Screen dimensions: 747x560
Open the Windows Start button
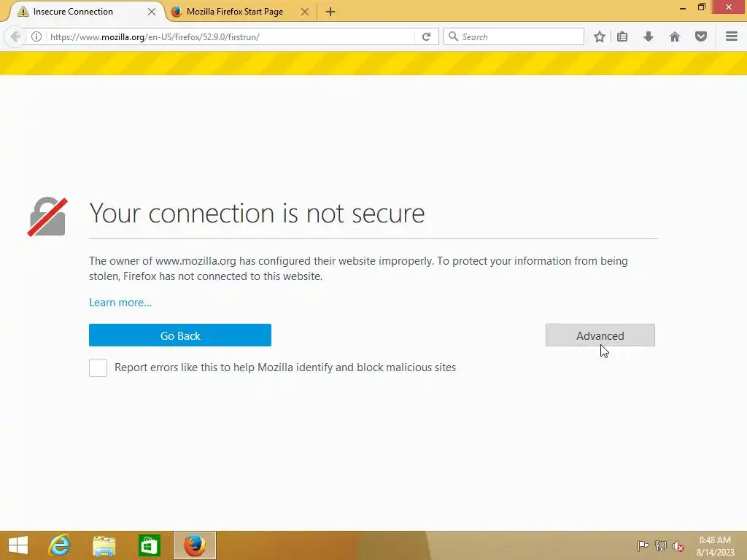coord(18,545)
